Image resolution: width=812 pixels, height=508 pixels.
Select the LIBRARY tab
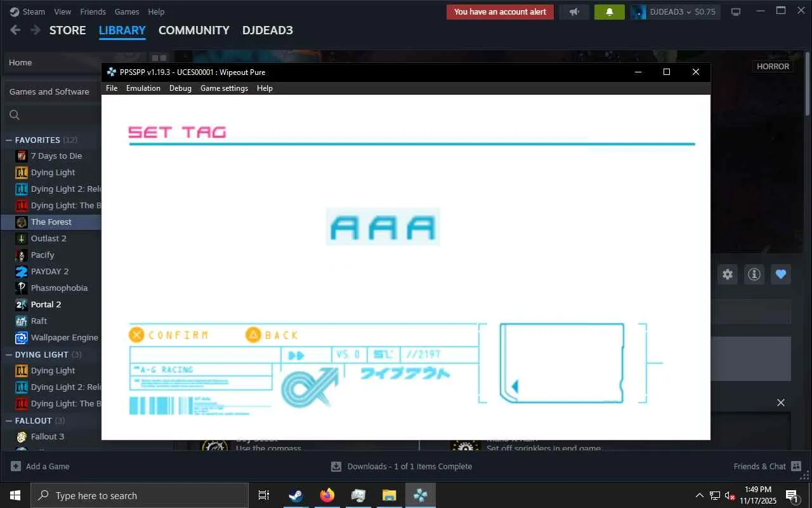[x=122, y=30]
